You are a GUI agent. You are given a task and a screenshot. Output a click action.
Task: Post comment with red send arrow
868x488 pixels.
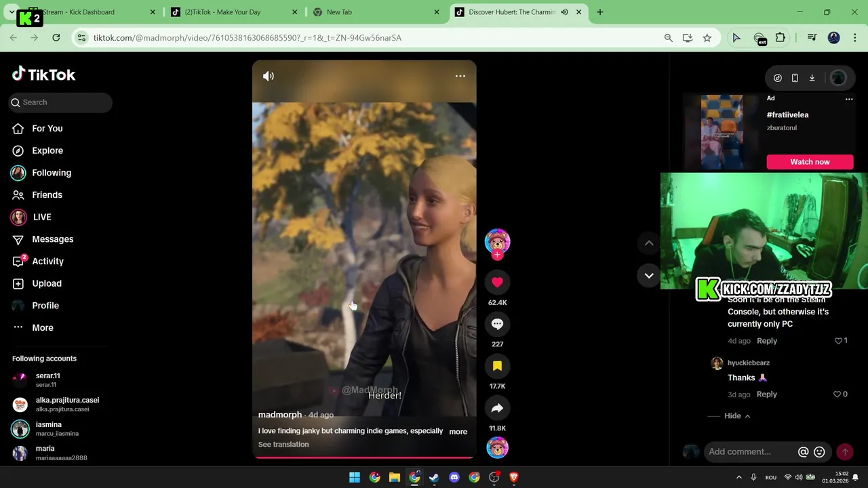coord(845,452)
